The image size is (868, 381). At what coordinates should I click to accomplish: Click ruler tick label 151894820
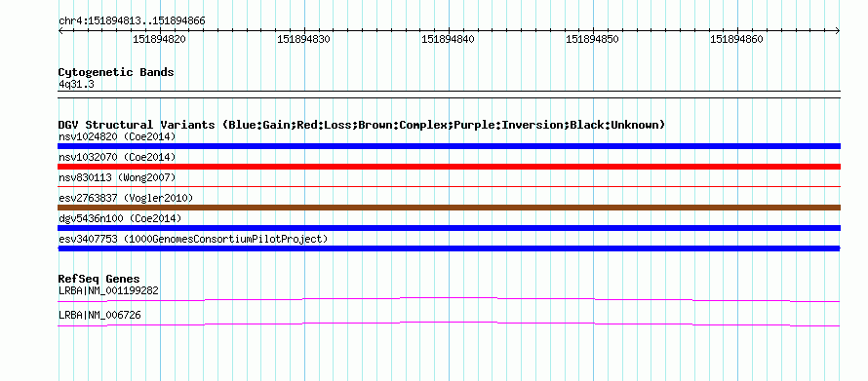(x=159, y=39)
